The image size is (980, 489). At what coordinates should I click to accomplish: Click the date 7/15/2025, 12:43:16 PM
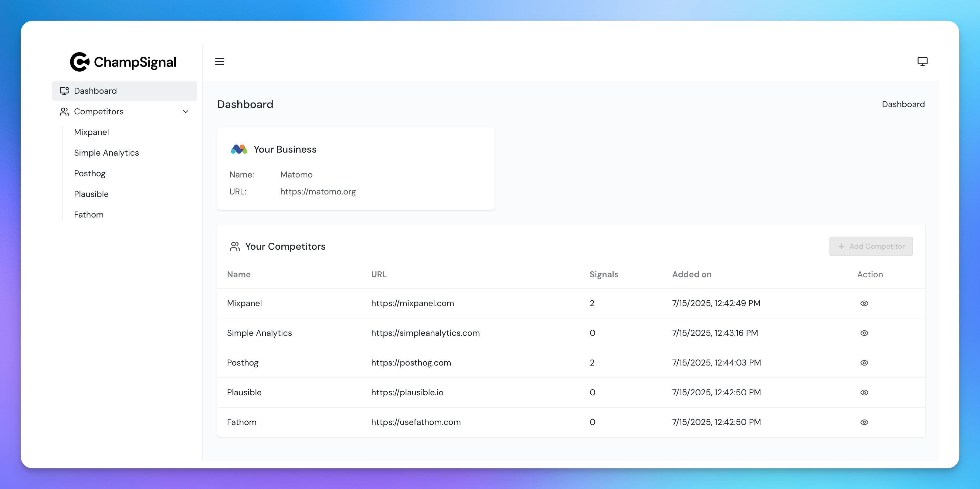[x=715, y=333]
